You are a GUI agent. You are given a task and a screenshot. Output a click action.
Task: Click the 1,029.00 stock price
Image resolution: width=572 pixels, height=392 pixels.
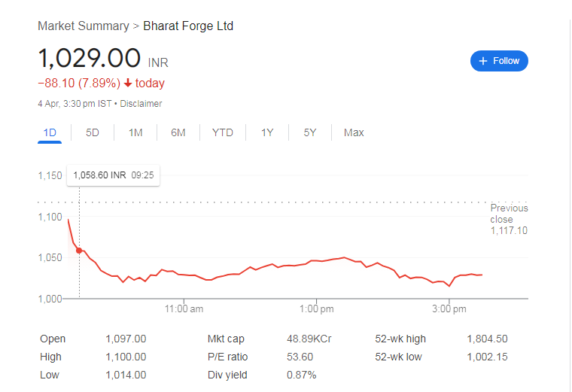pos(90,59)
